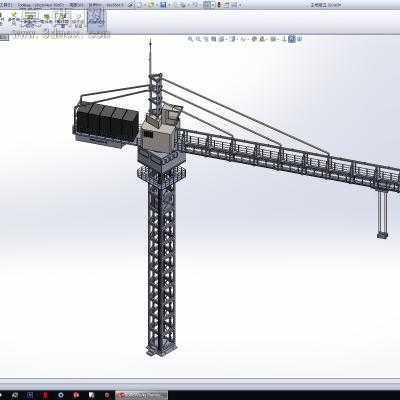Open dropdown arrow beside highlighted Select icon
400x400 pixels.
[x=213, y=5]
